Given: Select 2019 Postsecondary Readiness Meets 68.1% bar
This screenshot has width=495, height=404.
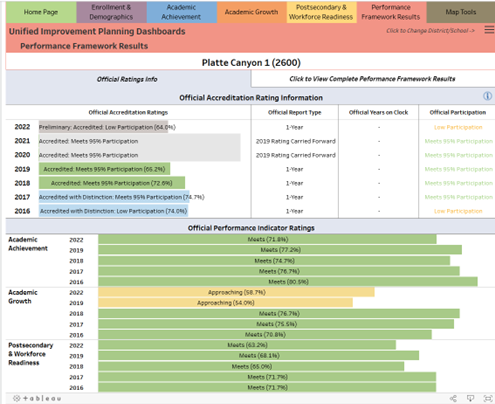Looking at the screenshot, I should [259, 355].
